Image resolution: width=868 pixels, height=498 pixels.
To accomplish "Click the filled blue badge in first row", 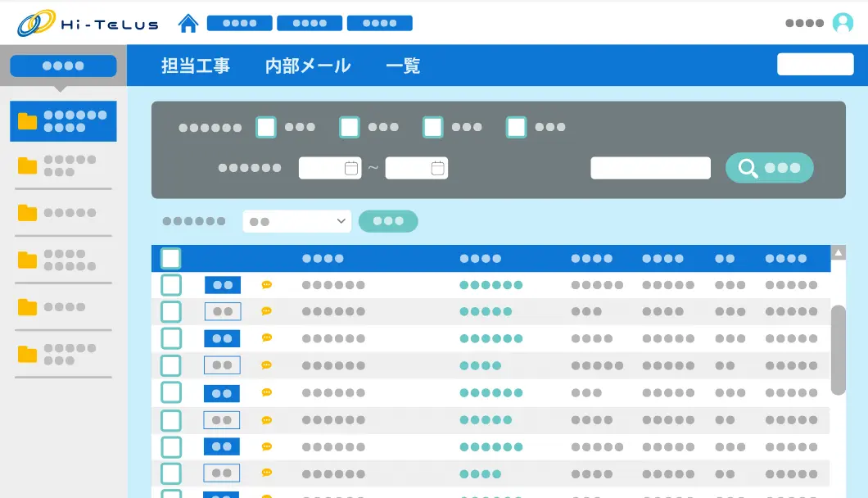I will pyautogui.click(x=223, y=285).
